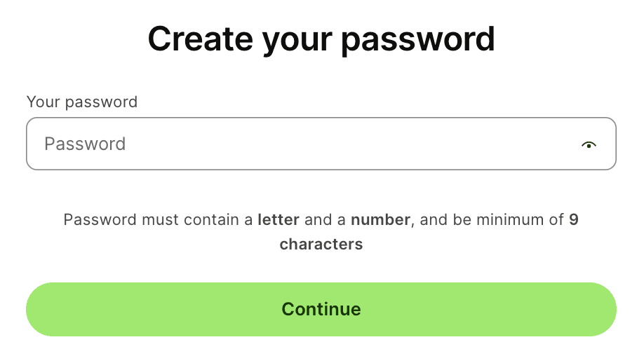Select the "Password" placeholder text in the box

pyautogui.click(x=85, y=144)
